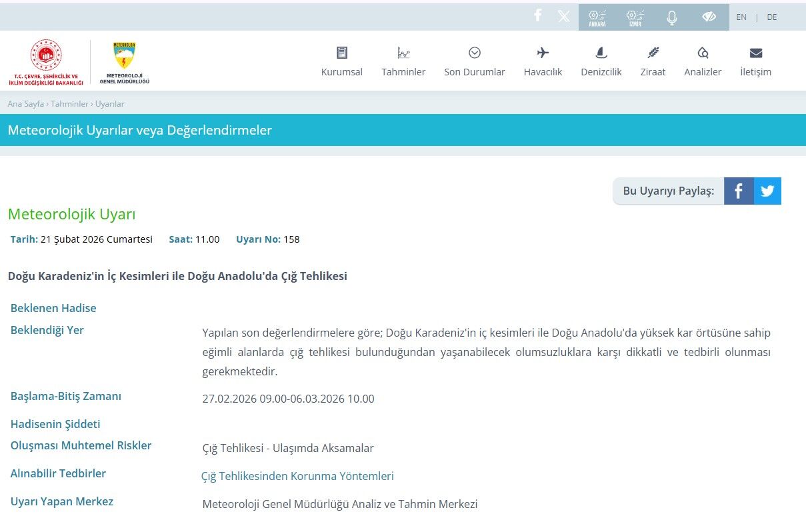Image resolution: width=806 pixels, height=532 pixels.
Task: Toggle the crossed-eye accessibility icon
Action: 709,17
